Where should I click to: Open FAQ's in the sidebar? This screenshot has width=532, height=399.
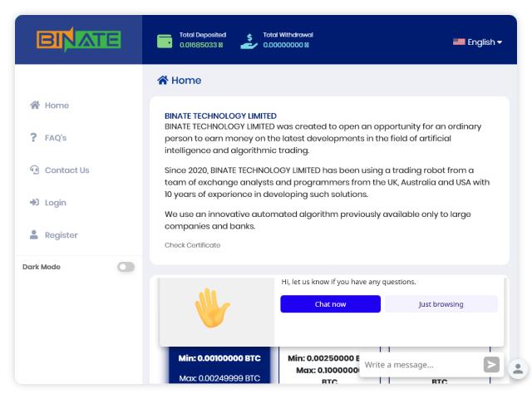56,138
